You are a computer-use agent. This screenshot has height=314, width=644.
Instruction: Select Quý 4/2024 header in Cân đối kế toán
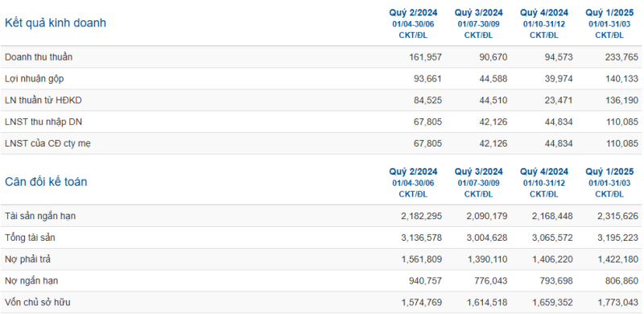click(544, 171)
